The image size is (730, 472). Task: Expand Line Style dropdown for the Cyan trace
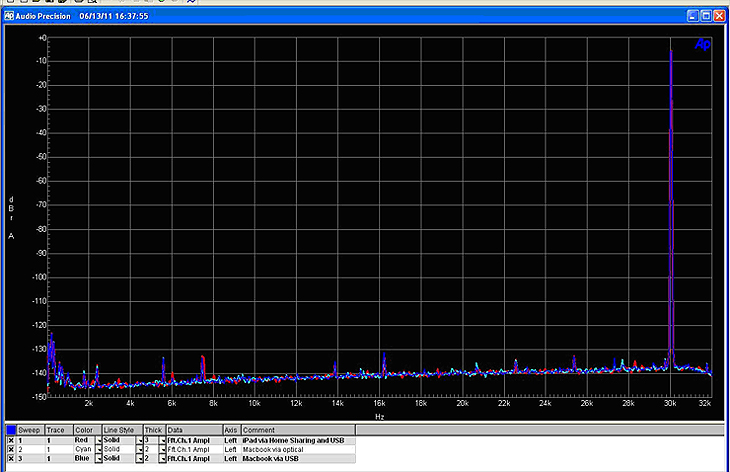coord(141,449)
